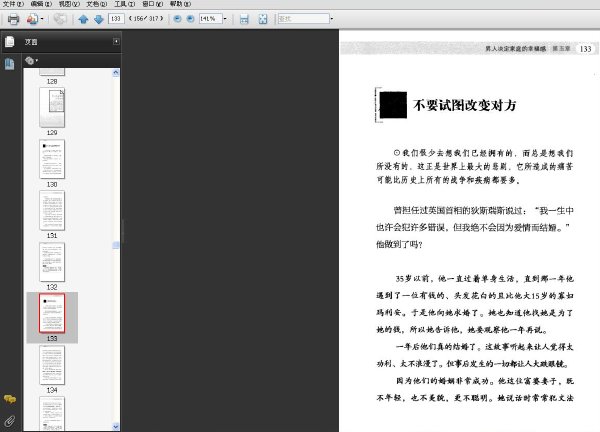Go to next page with down arrow

(99, 19)
